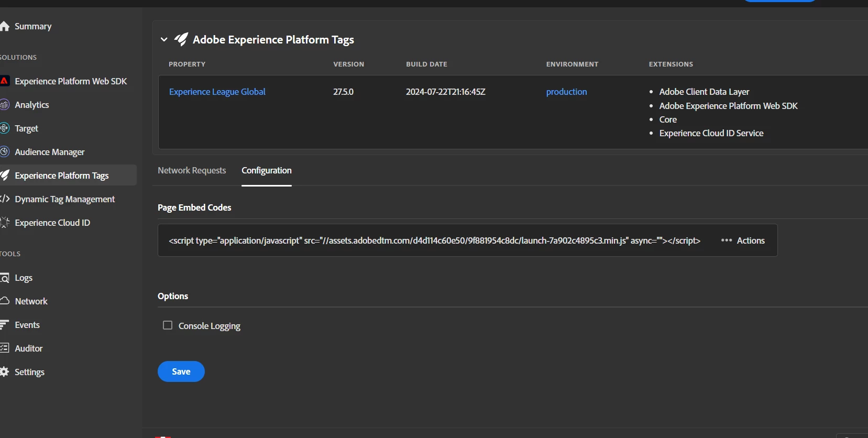Image resolution: width=868 pixels, height=438 pixels.
Task: Click the page embed script code text
Action: [x=434, y=240]
